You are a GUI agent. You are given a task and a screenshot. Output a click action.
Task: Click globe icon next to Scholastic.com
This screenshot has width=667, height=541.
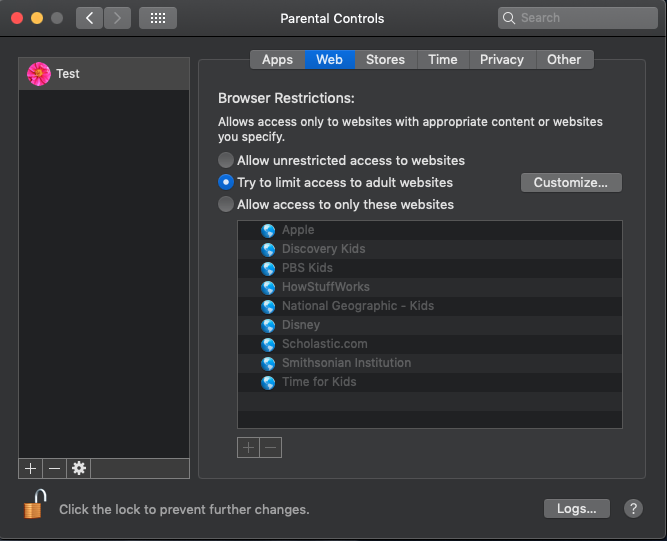tap(268, 344)
